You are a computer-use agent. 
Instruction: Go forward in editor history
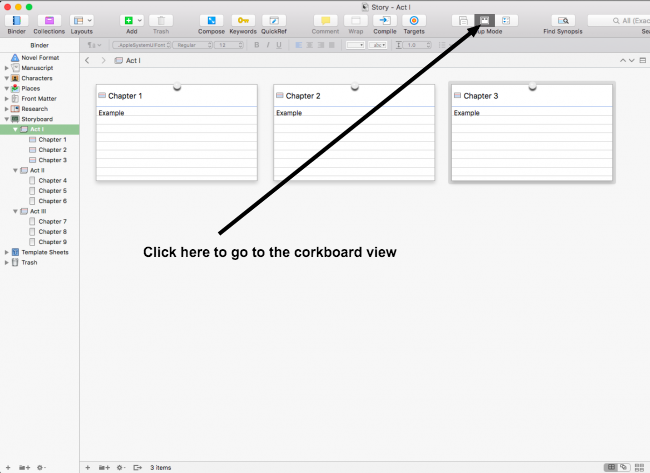104,61
